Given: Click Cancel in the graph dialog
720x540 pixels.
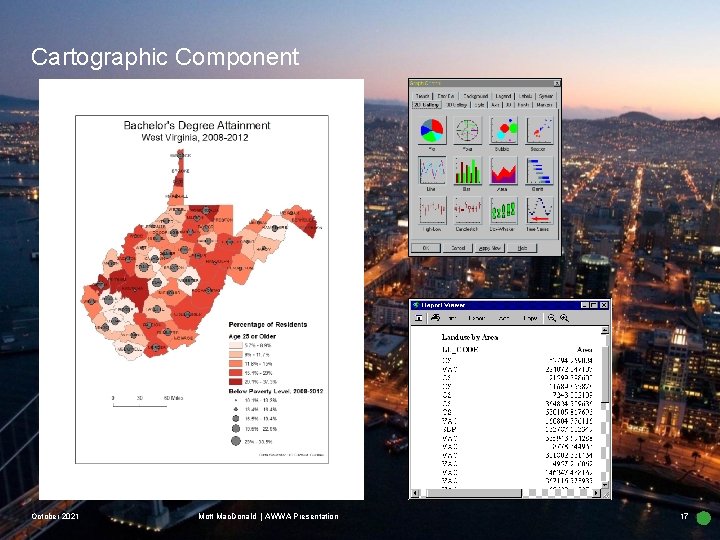Looking at the screenshot, I should (x=458, y=248).
